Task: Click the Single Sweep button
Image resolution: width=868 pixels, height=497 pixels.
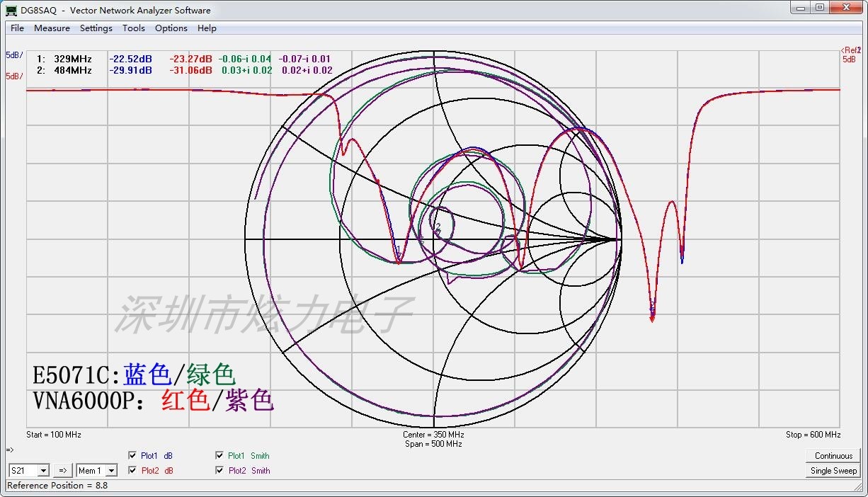Action: point(833,471)
